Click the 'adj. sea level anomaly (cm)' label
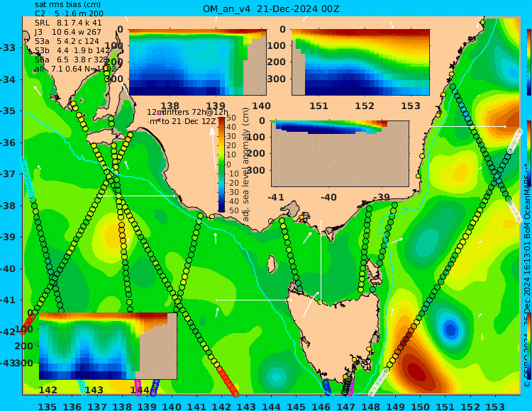Image resolution: width=532 pixels, height=411 pixels. pos(245,164)
